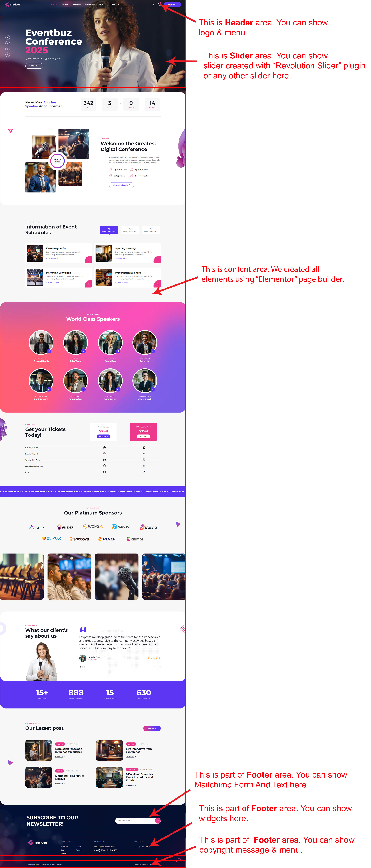Viewport: 371px width, 868px height.
Task: Play the Promo Video circle button
Action: (x=57, y=161)
